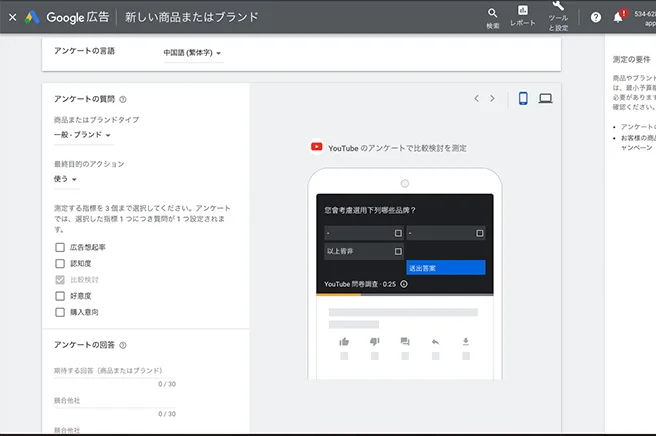Click the 0 / 30 counter under 期待する回答
This screenshot has width=656, height=436.
tap(167, 384)
